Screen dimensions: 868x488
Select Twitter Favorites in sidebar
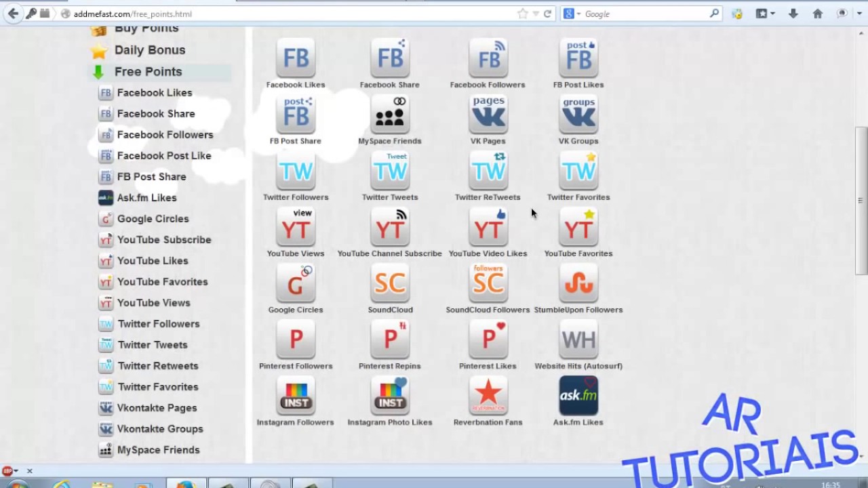pyautogui.click(x=158, y=387)
